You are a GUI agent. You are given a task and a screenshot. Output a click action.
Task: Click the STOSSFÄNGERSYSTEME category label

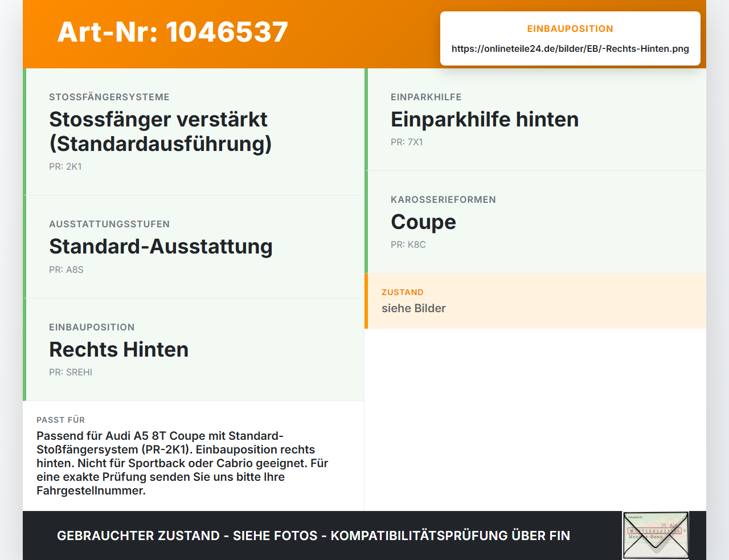109,97
